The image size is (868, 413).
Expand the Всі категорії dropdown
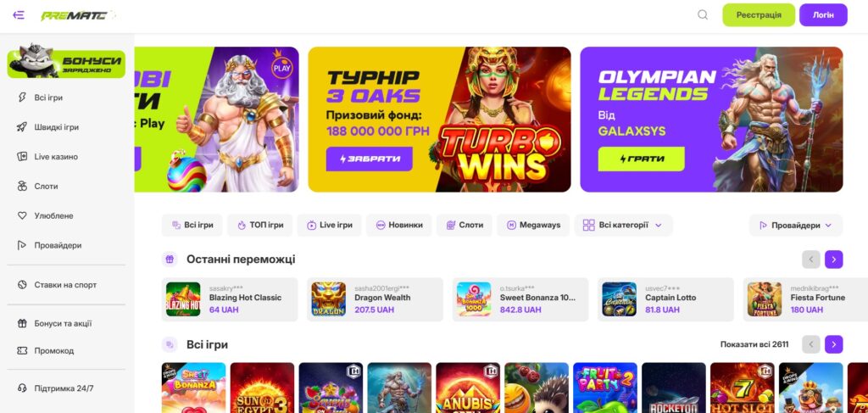(623, 226)
